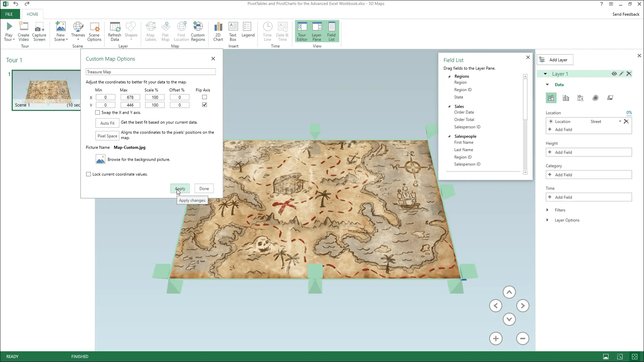Viewport: 644px width, 362px height.
Task: Click the zoom in plus button
Action: pos(496,339)
